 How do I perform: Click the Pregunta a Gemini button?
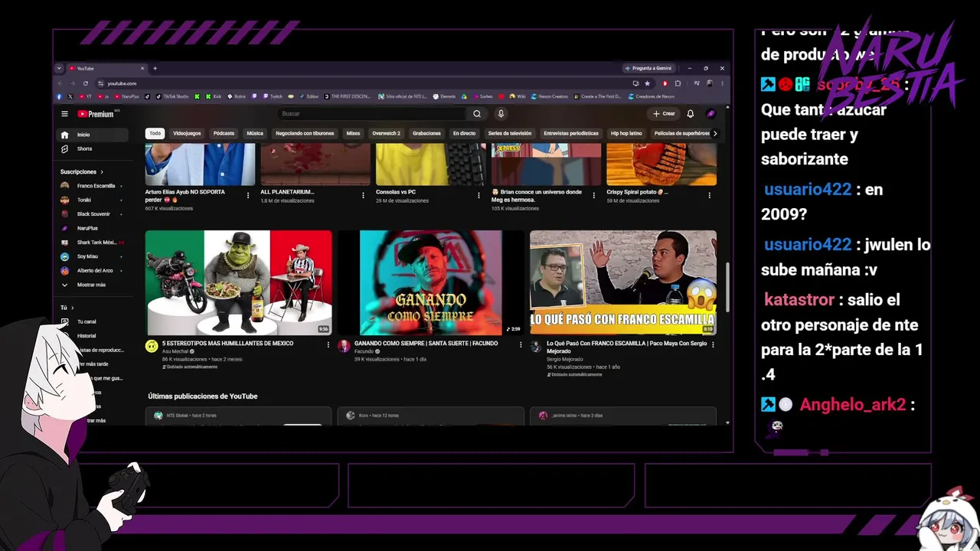click(650, 68)
